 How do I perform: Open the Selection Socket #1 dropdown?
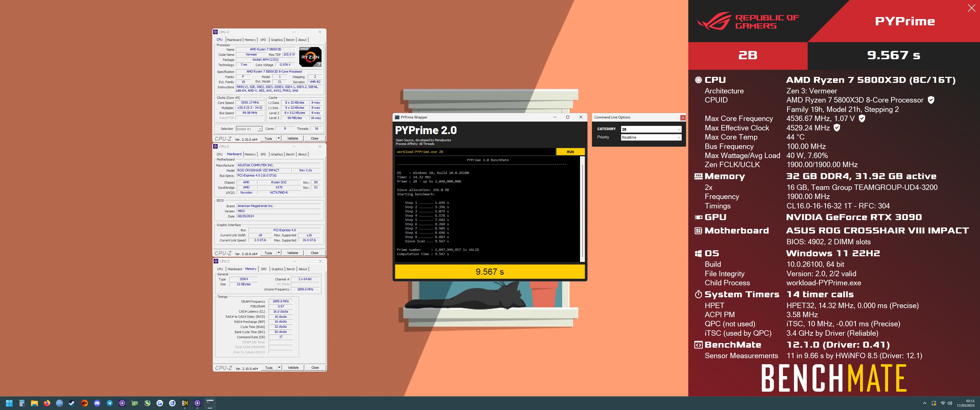click(x=249, y=129)
